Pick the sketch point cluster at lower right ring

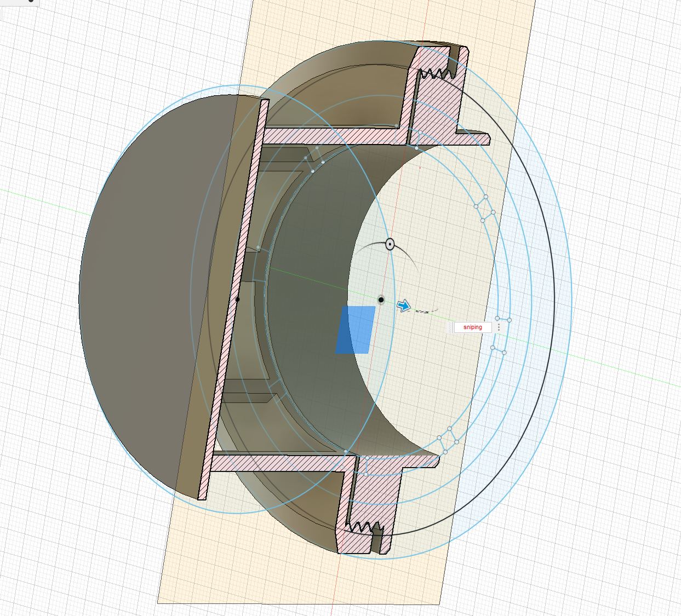[x=449, y=440]
